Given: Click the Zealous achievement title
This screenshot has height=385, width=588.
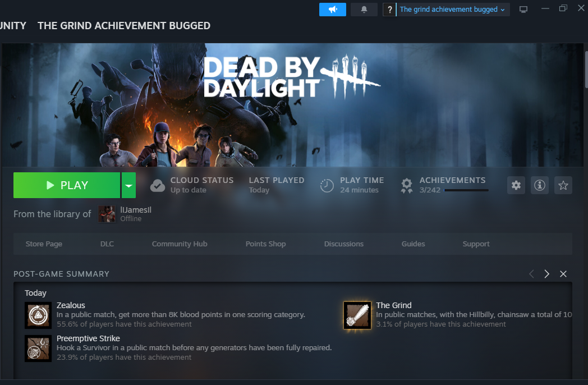Looking at the screenshot, I should click(x=71, y=305).
